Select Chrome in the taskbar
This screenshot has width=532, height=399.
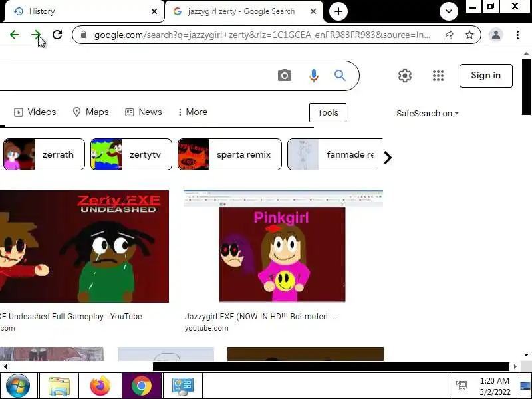pos(142,386)
